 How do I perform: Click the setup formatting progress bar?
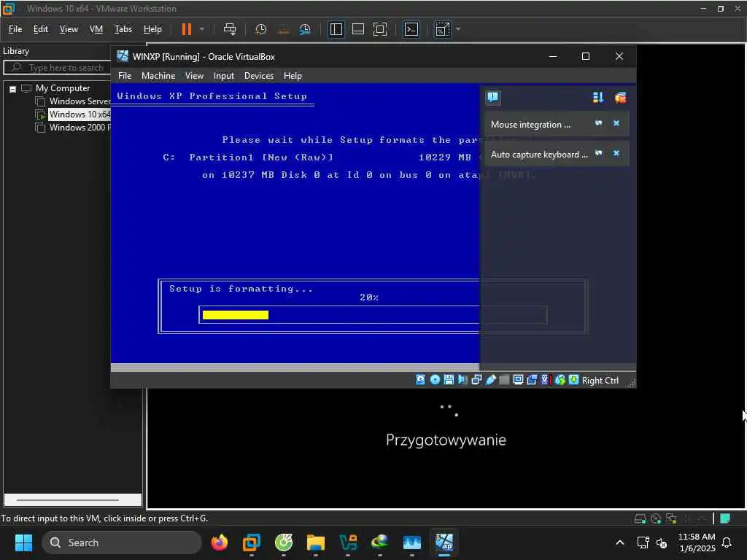click(x=373, y=315)
